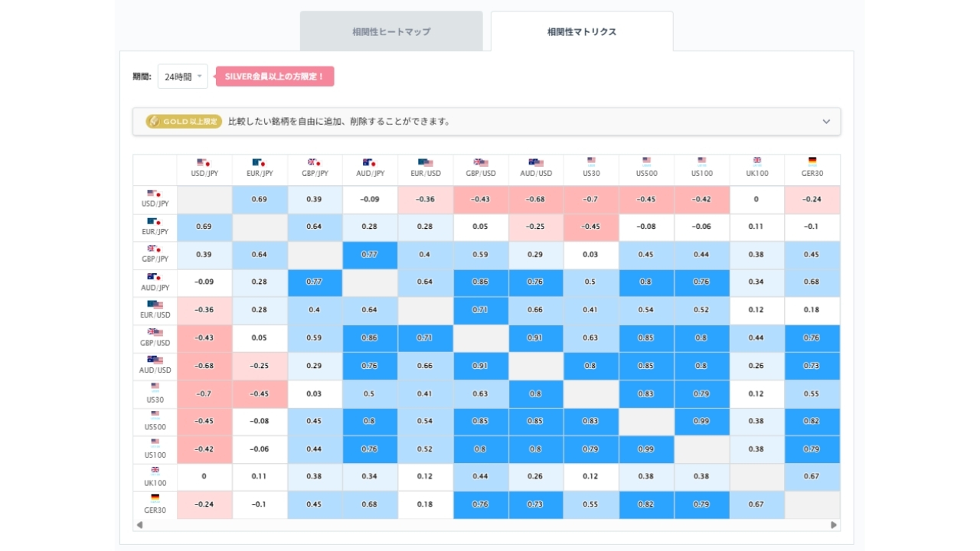980x551 pixels.
Task: Click the GOLD以上限定 gold badge
Action: [184, 122]
